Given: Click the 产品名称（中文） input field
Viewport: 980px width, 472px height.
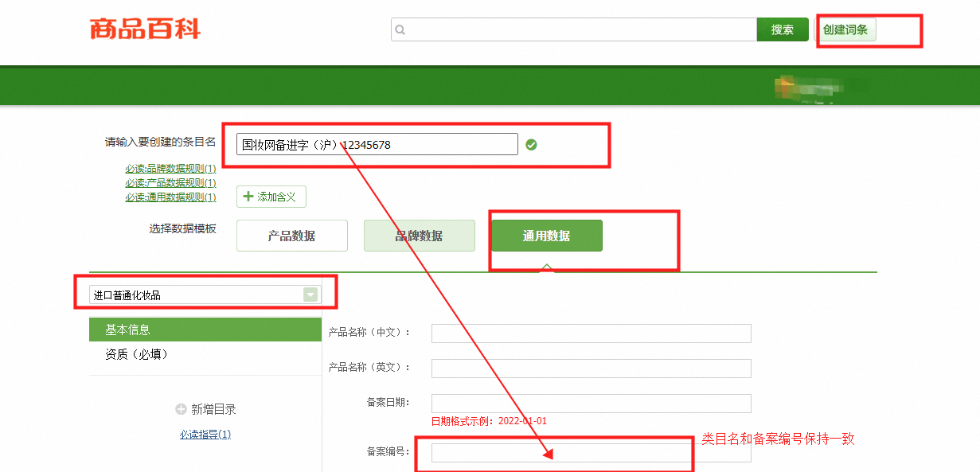Looking at the screenshot, I should [x=592, y=333].
